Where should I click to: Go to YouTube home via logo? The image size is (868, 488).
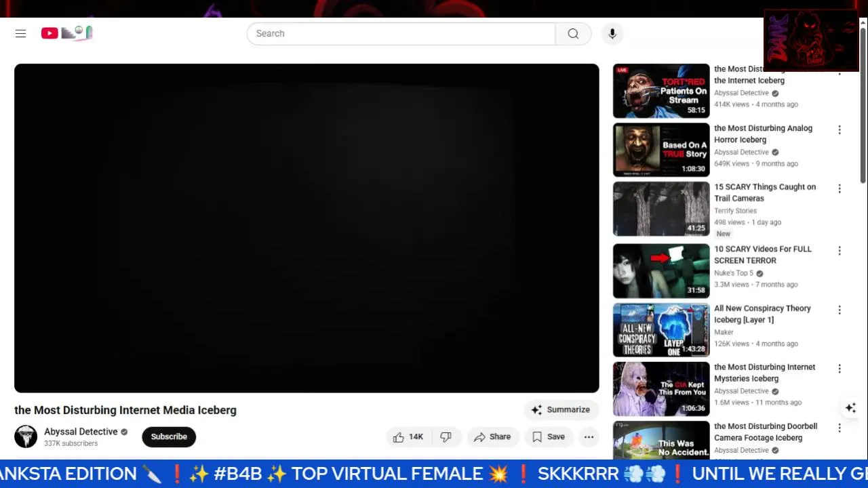click(x=66, y=33)
